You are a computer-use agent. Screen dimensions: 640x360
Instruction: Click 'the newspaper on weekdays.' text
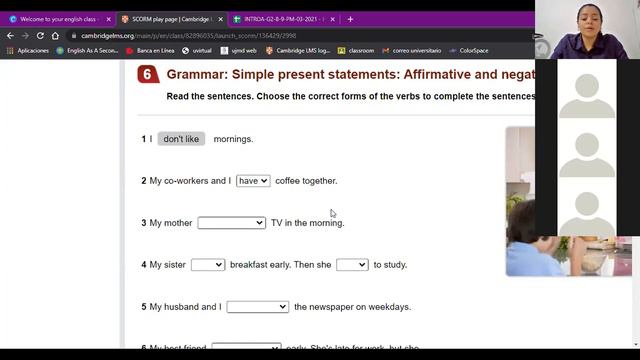coord(352,307)
